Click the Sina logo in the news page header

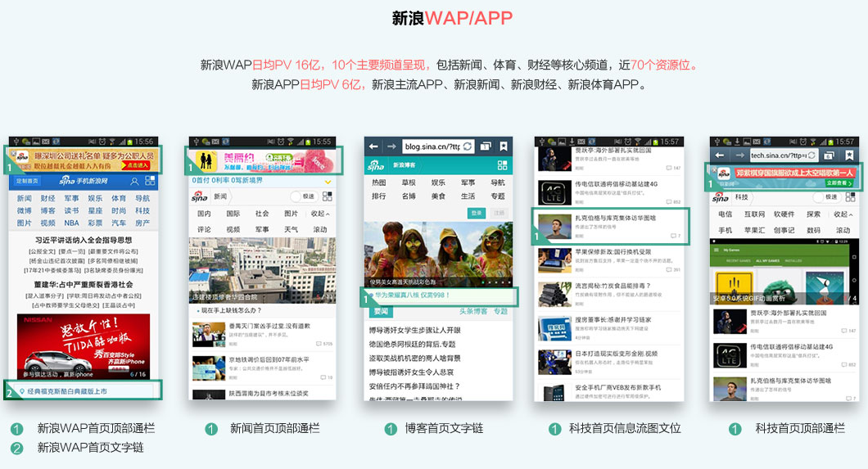pyautogui.click(x=200, y=197)
